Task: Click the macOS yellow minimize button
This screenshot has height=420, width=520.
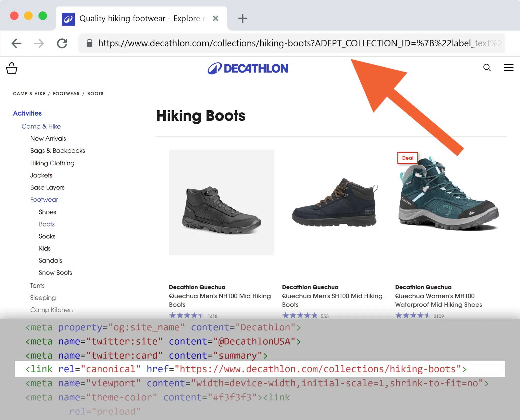Action: point(28,16)
